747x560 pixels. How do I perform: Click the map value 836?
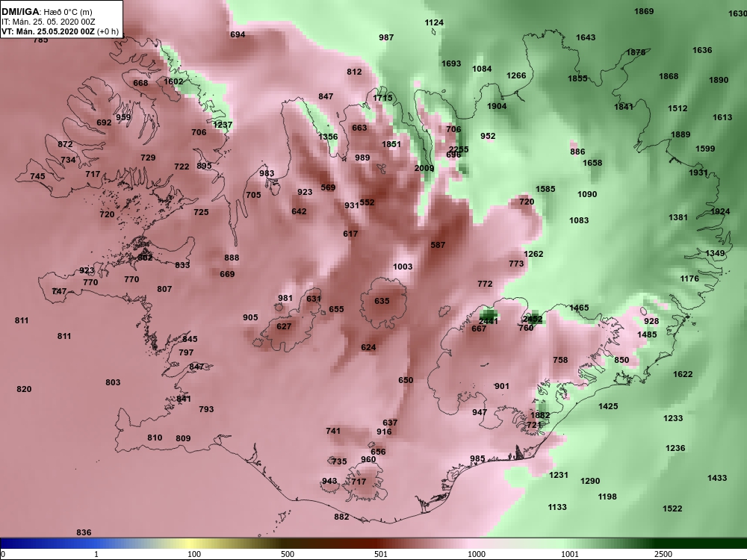pyautogui.click(x=84, y=532)
